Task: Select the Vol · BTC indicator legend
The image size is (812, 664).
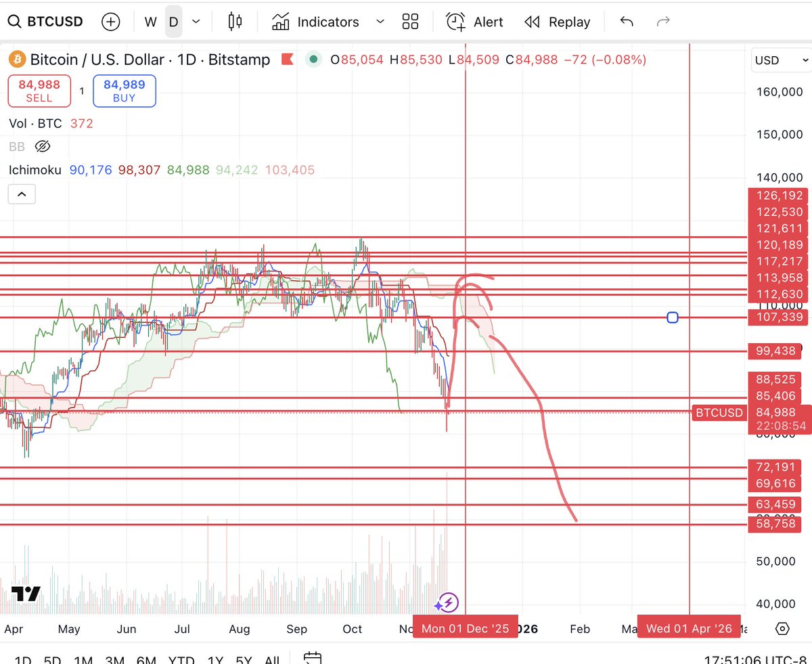Action: point(35,123)
